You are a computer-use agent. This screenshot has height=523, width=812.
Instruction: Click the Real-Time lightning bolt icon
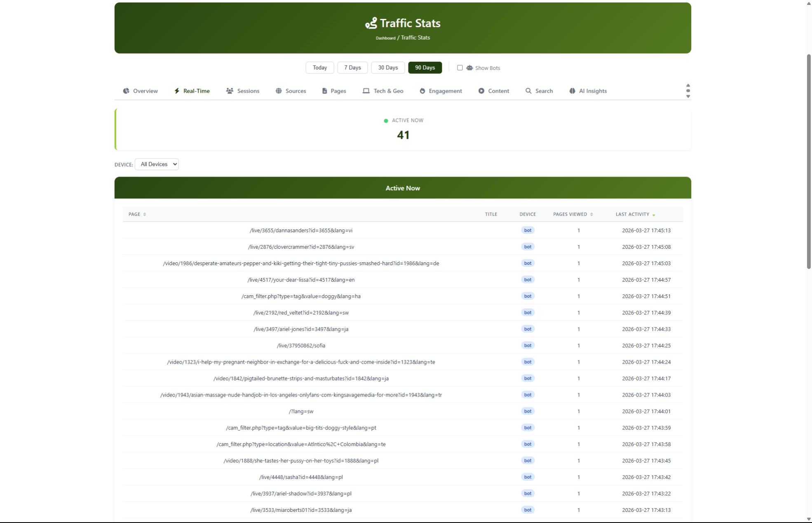[x=177, y=91]
